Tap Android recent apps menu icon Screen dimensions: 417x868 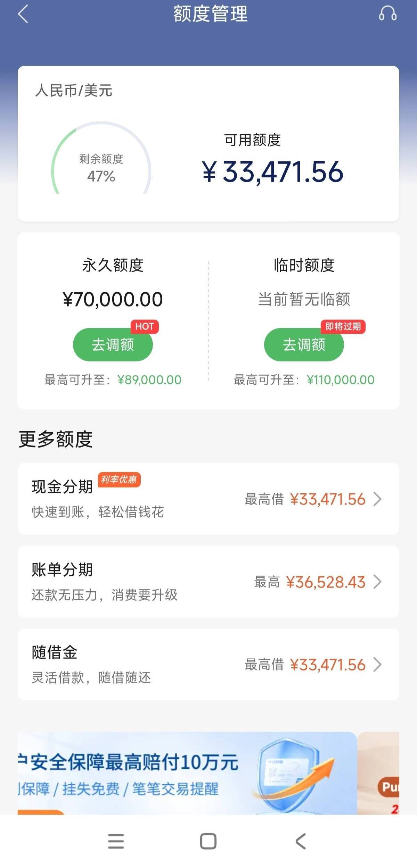click(116, 841)
